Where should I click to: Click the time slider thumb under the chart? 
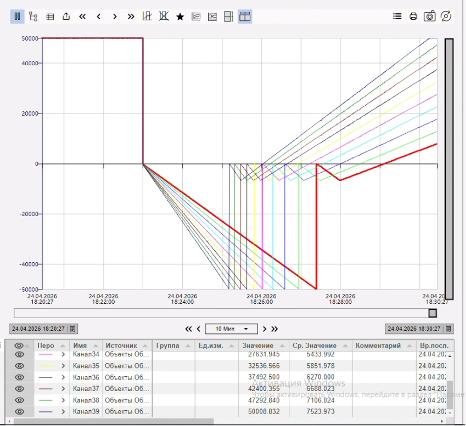coord(432,313)
